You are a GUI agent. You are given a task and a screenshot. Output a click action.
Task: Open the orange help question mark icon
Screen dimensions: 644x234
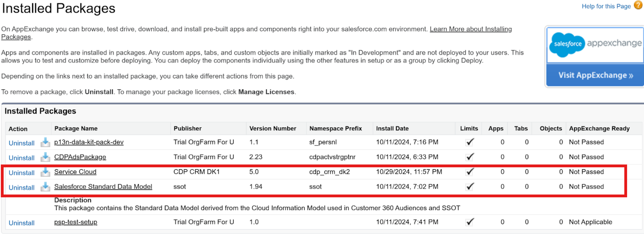coord(638,5)
